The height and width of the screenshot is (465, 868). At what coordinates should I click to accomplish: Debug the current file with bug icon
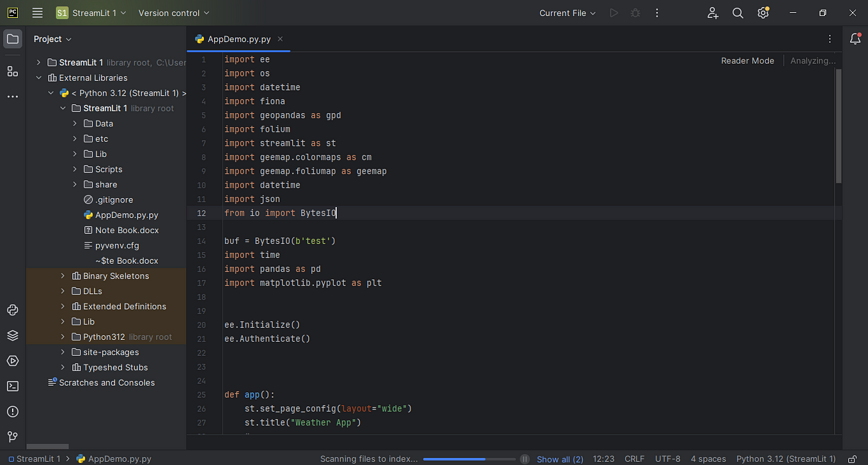pyautogui.click(x=635, y=13)
